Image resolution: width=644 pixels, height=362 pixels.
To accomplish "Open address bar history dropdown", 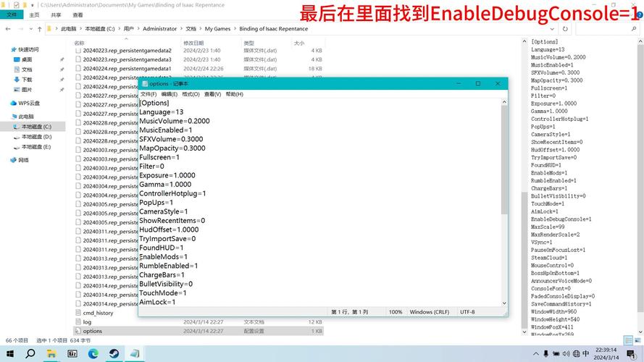I will (552, 29).
